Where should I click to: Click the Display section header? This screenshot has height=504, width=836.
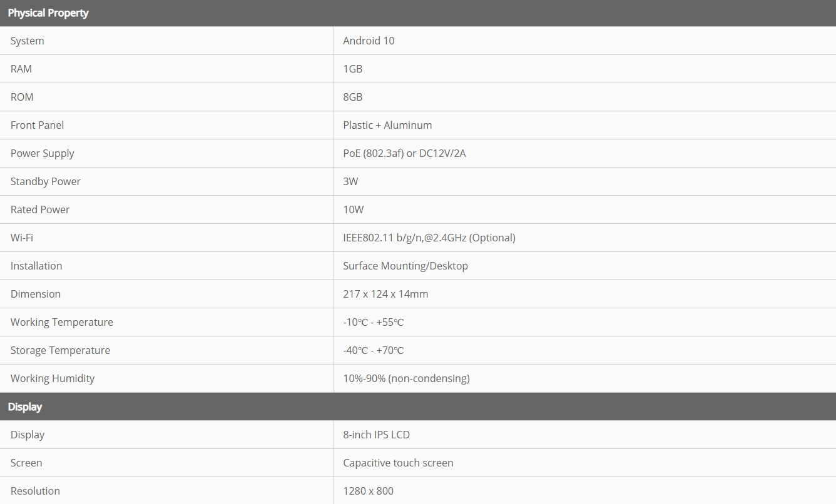pos(25,406)
